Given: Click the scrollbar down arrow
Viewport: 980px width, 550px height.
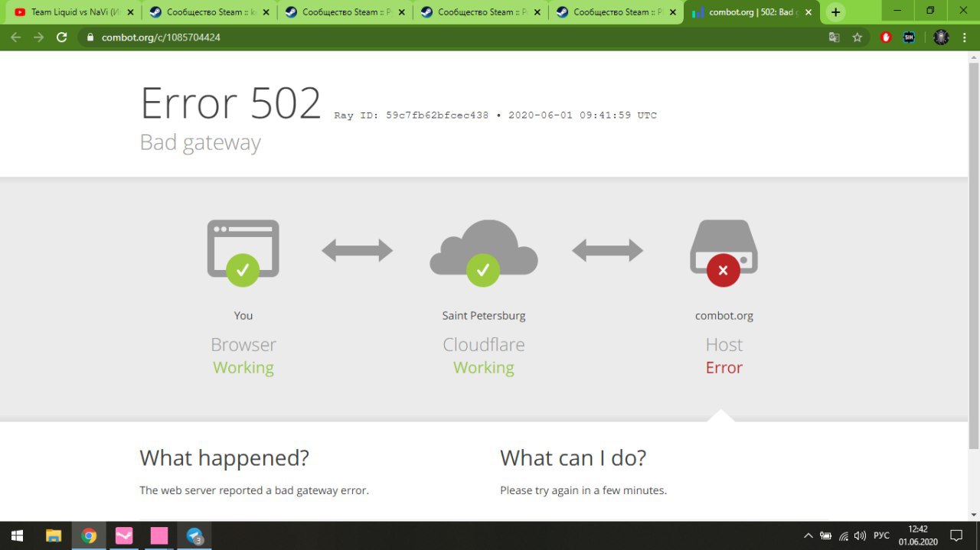Looking at the screenshot, I should coord(974,515).
